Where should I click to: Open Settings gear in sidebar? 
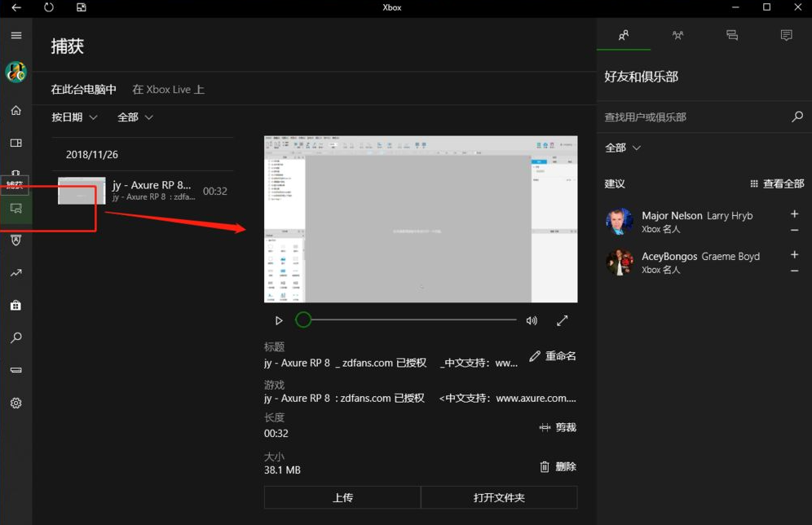pyautogui.click(x=15, y=403)
